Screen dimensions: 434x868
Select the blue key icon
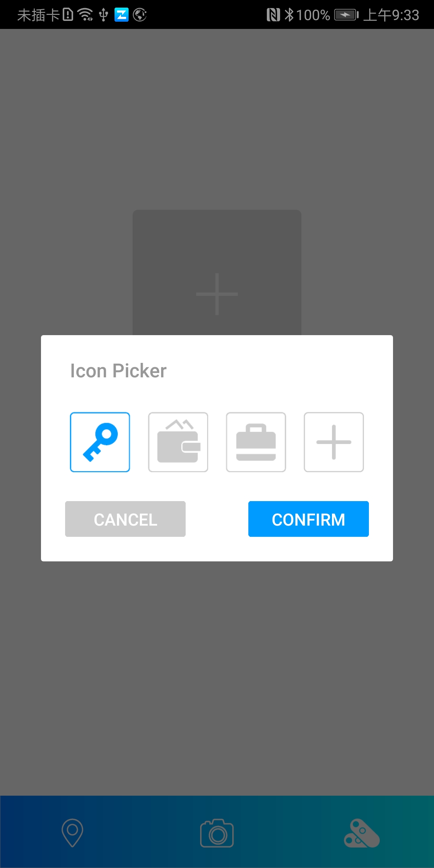pyautogui.click(x=100, y=442)
